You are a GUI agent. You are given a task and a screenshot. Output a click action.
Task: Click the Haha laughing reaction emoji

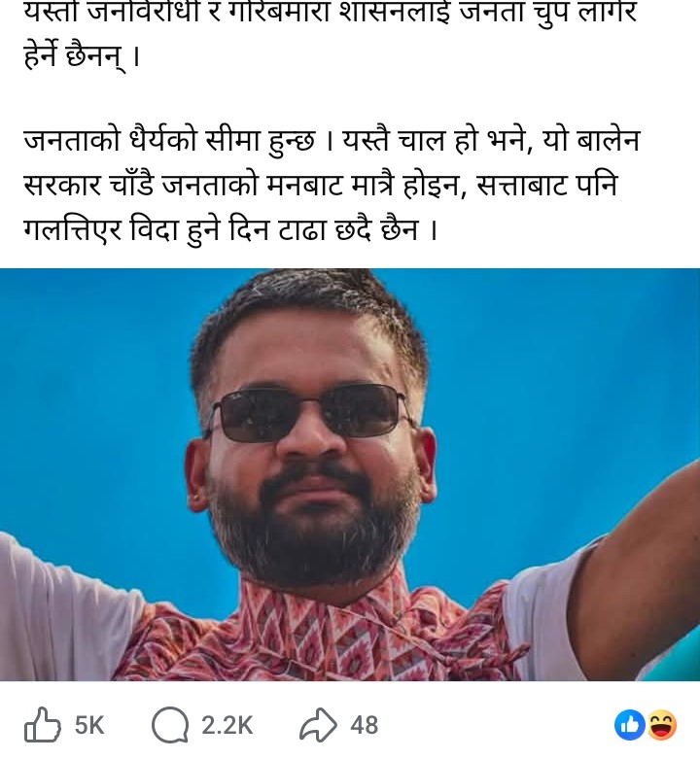[661, 725]
